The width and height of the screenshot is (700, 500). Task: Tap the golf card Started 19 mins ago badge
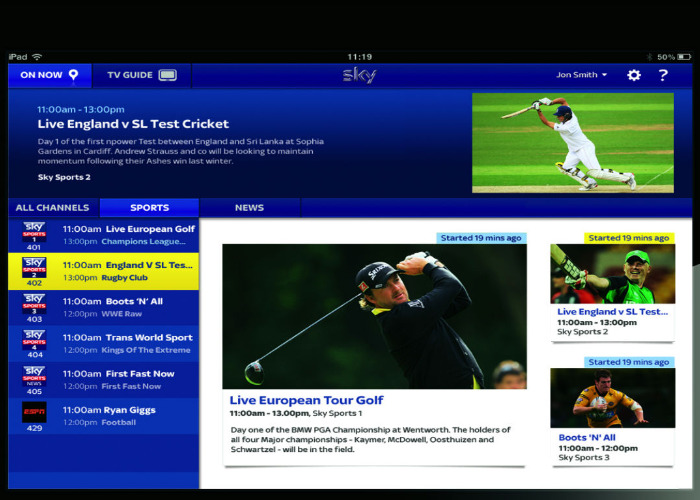click(x=481, y=238)
